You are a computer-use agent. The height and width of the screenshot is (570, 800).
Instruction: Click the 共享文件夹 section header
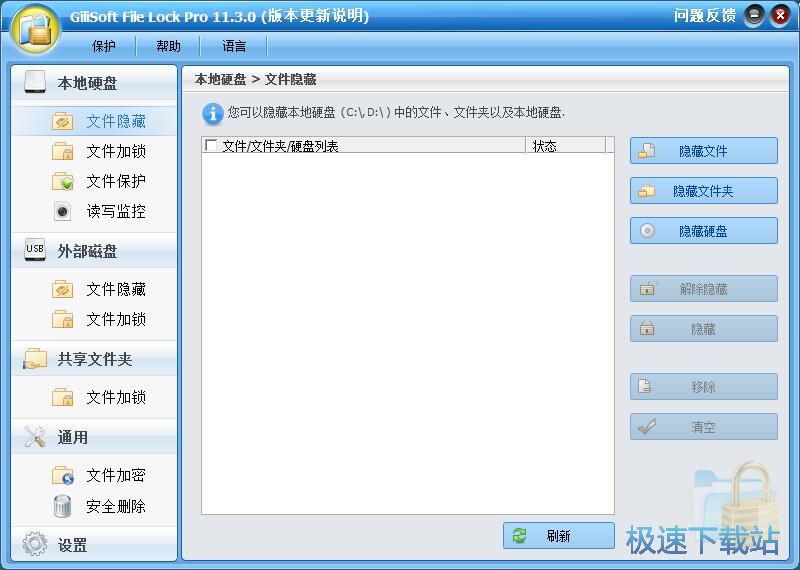click(94, 359)
